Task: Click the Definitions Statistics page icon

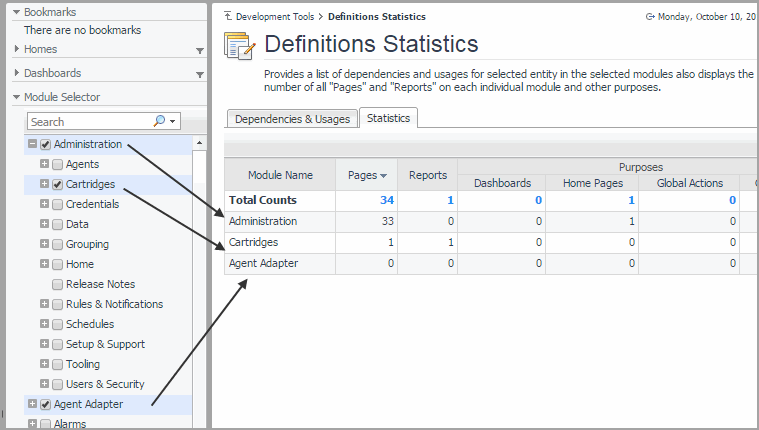Action: [x=239, y=46]
